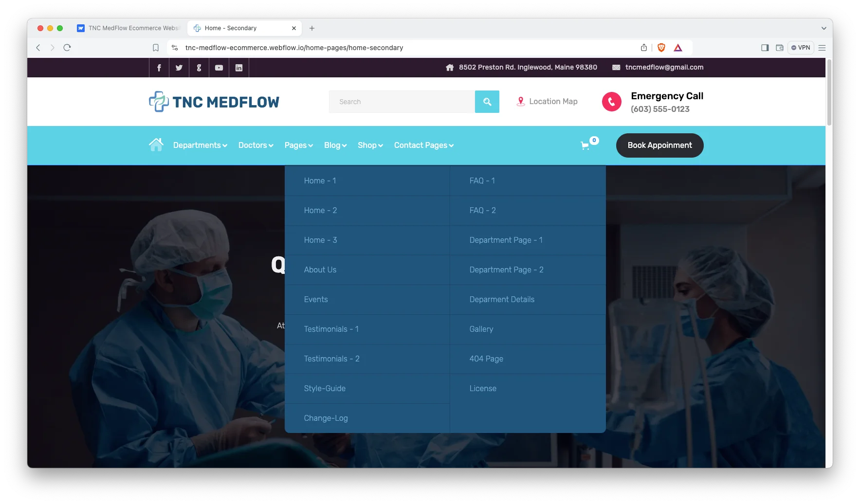
Task: Open the LinkedIn social icon
Action: [x=239, y=68]
